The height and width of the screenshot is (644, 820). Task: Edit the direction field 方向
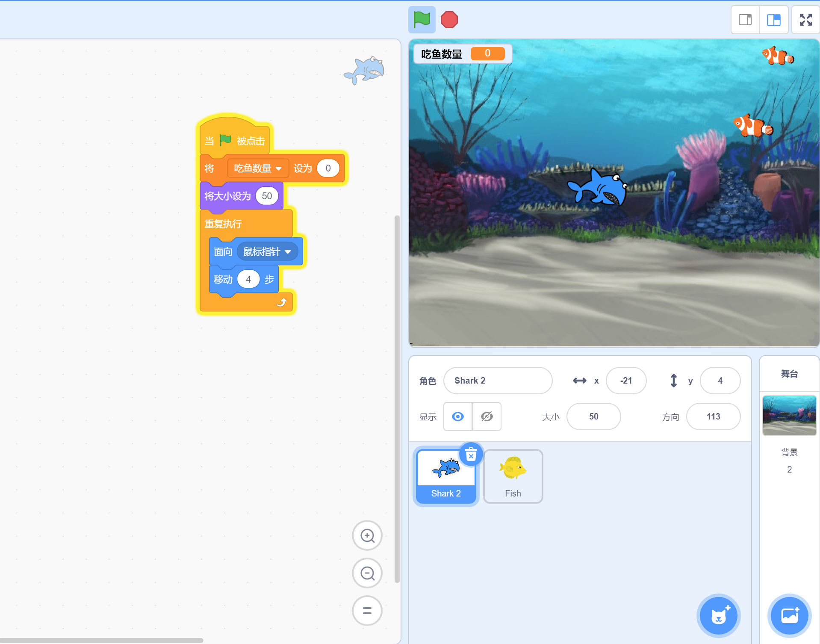[x=713, y=417]
